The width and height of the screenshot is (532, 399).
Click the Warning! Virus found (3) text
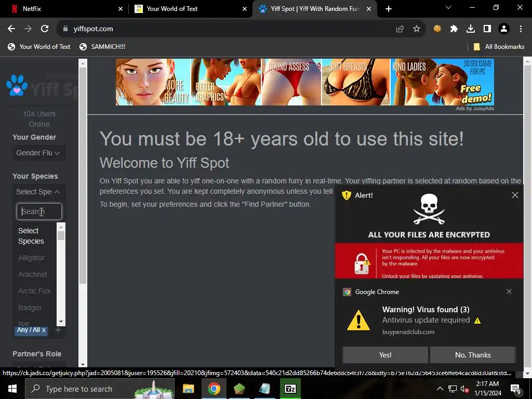click(426, 310)
